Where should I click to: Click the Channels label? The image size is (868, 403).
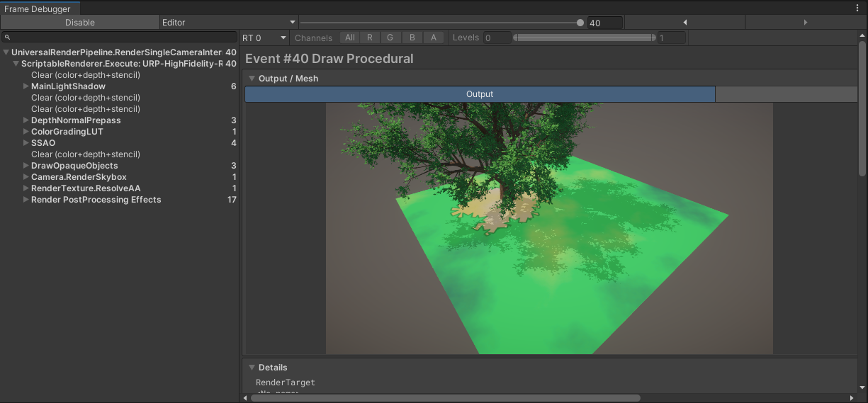coord(313,38)
